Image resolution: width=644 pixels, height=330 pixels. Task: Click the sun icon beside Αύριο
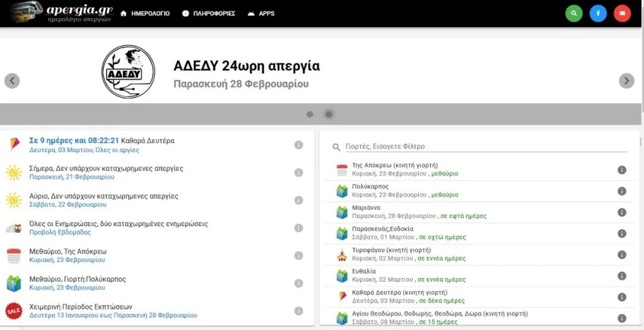[x=14, y=200]
